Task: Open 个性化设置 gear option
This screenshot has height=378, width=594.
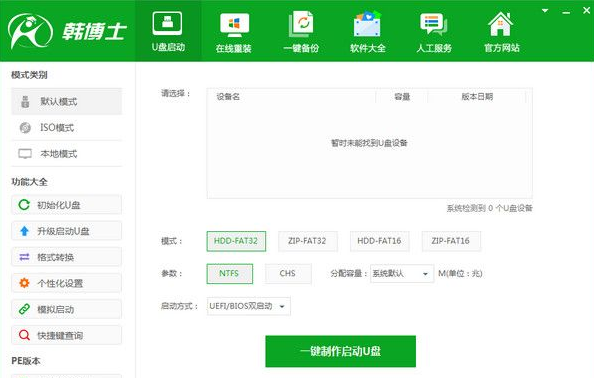Action: [67, 283]
